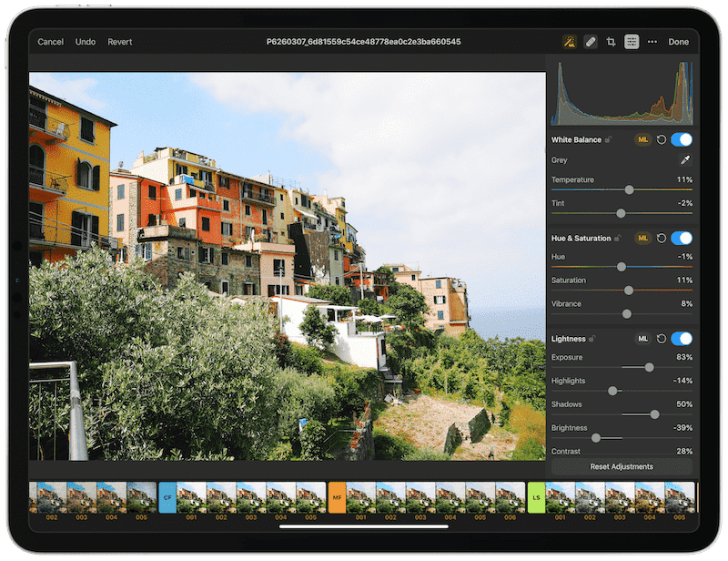Open the Crop tool
The height and width of the screenshot is (561, 728).
[612, 42]
